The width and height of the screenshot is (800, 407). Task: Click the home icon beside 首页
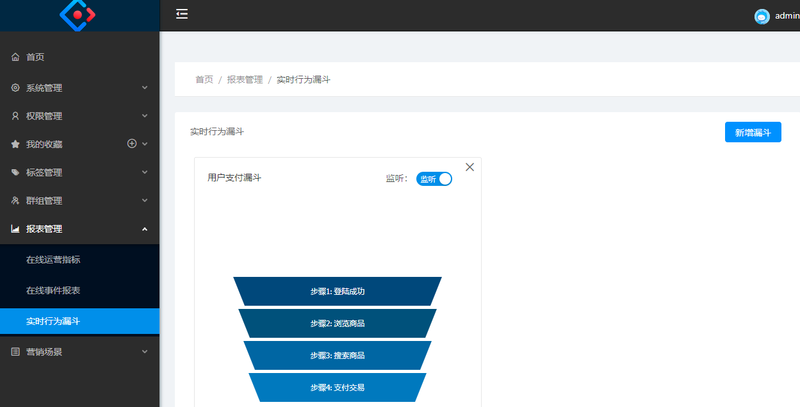(15, 57)
